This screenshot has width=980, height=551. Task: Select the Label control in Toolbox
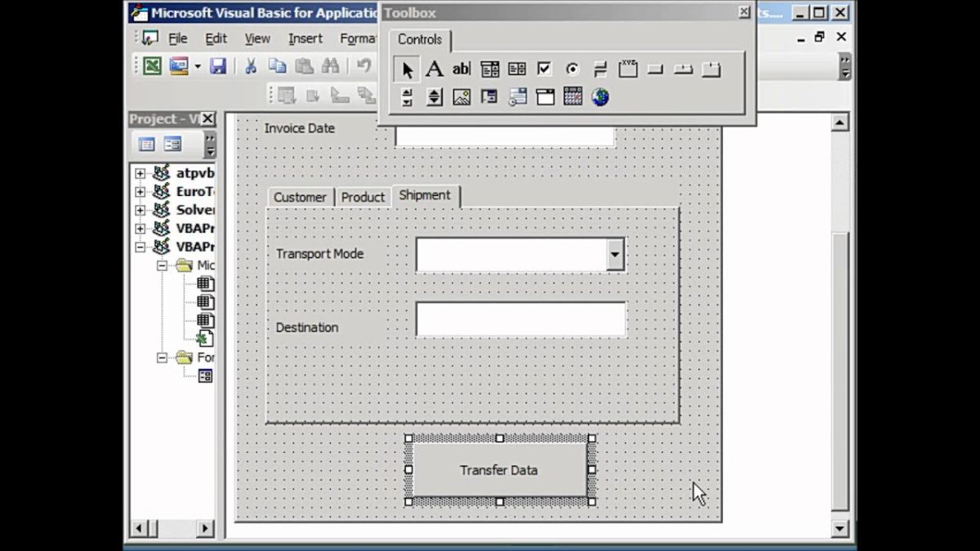[x=434, y=69]
